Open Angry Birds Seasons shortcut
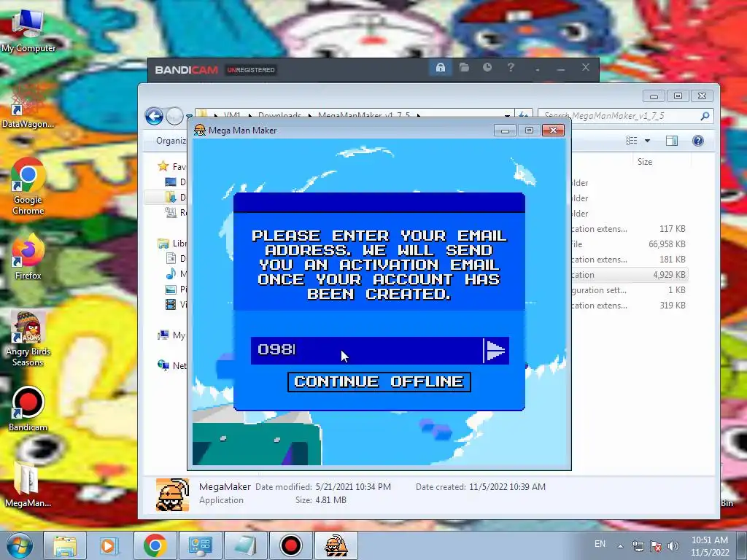 (x=28, y=339)
